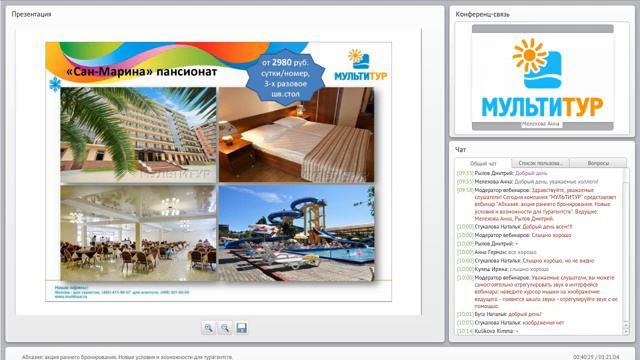The image size is (640, 360).
Task: Click the right magnifier zoom icon
Action: pyautogui.click(x=224, y=328)
